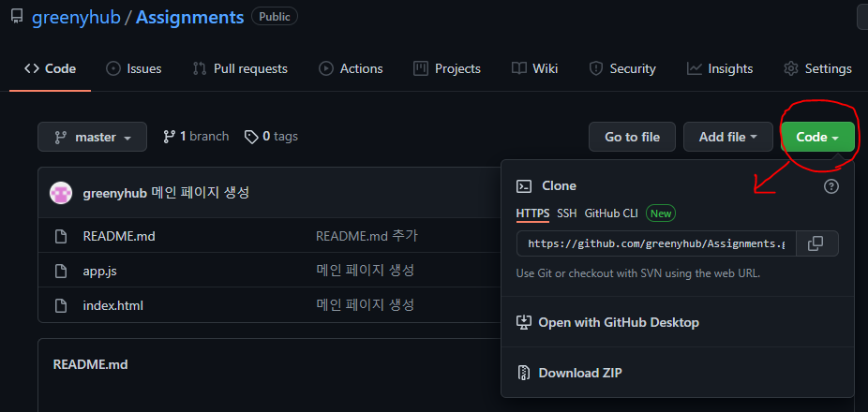The width and height of the screenshot is (868, 412).
Task: Open the clone help question mark icon
Action: [x=831, y=186]
